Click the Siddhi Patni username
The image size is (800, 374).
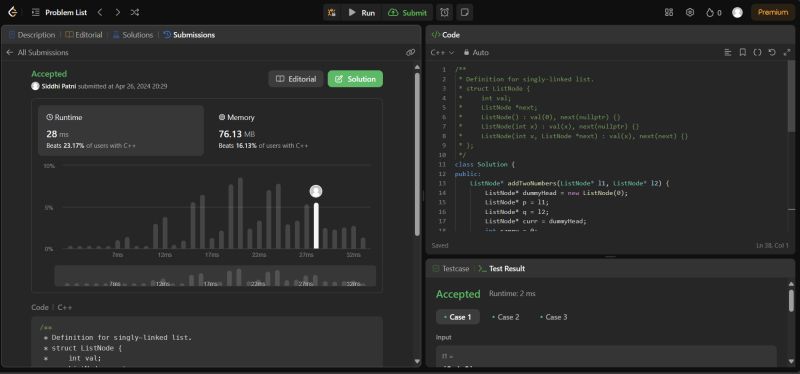(59, 87)
